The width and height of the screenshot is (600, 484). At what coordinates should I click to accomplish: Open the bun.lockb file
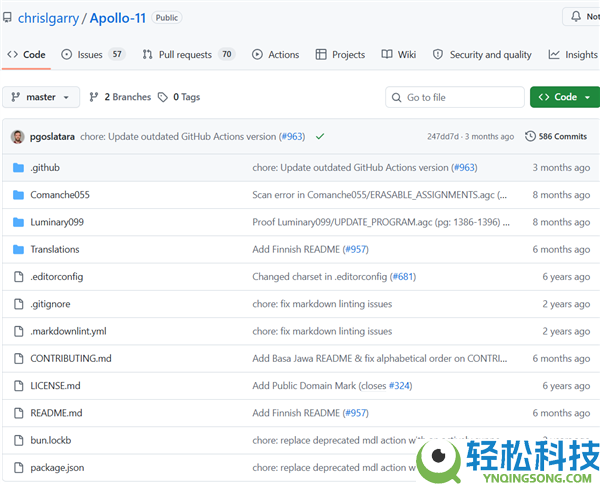(51, 440)
